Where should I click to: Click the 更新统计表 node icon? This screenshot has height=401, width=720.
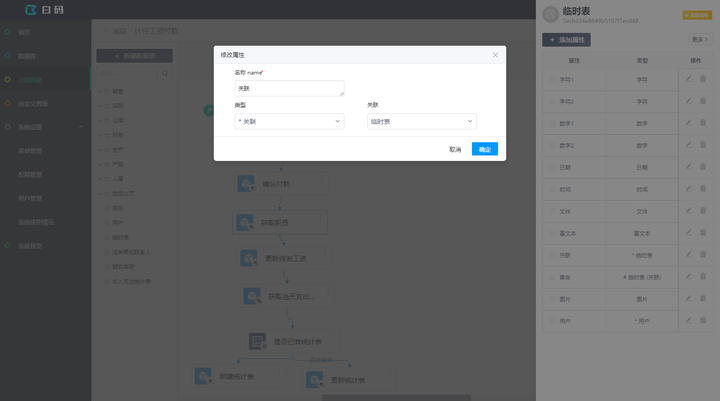point(315,380)
